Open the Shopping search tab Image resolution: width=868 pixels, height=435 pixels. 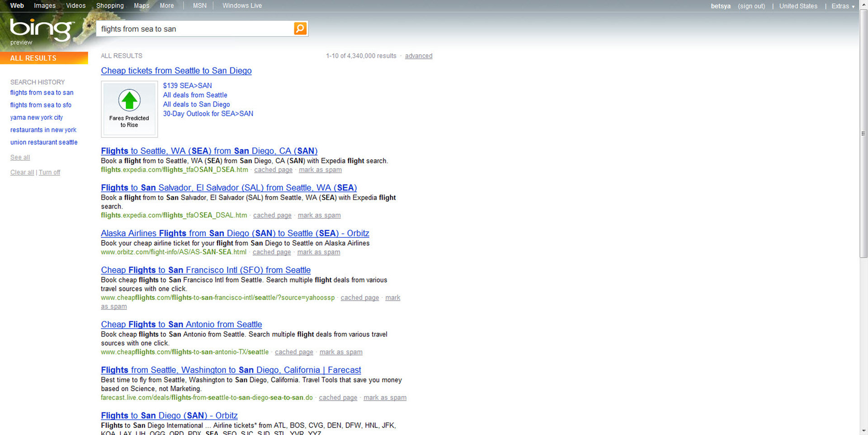[x=110, y=5]
